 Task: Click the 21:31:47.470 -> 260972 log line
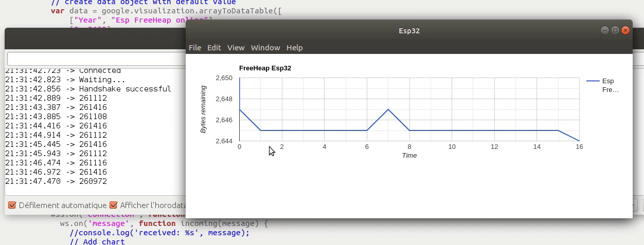[56, 181]
